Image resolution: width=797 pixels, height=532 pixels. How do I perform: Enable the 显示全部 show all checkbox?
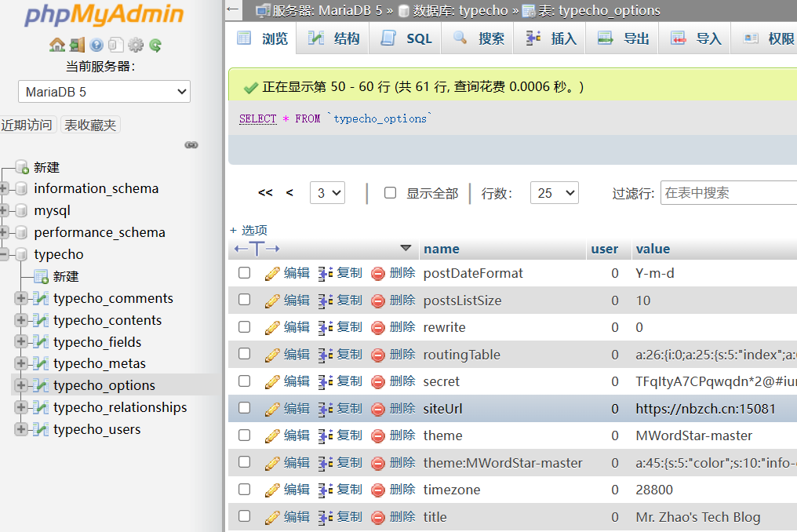pos(390,193)
